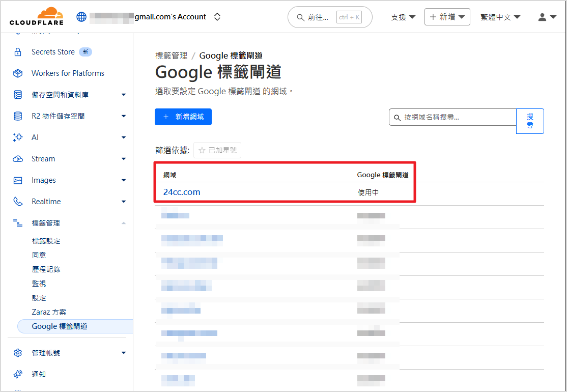This screenshot has width=567, height=392.
Task: Expand the 儲存空間和資料庫 section arrow
Action: (x=124, y=95)
